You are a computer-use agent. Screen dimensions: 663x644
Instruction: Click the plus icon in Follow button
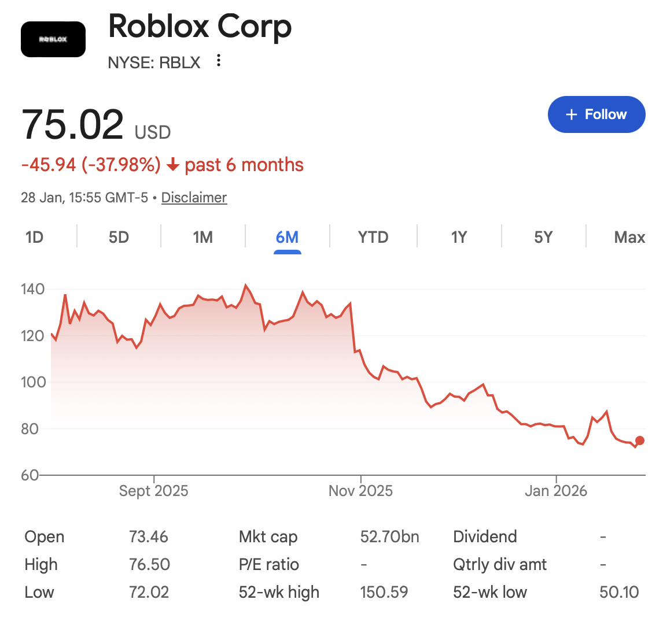click(571, 114)
